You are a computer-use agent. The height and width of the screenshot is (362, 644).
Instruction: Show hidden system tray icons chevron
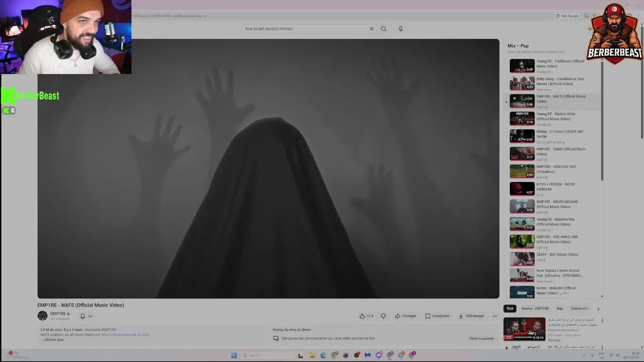pos(585,355)
